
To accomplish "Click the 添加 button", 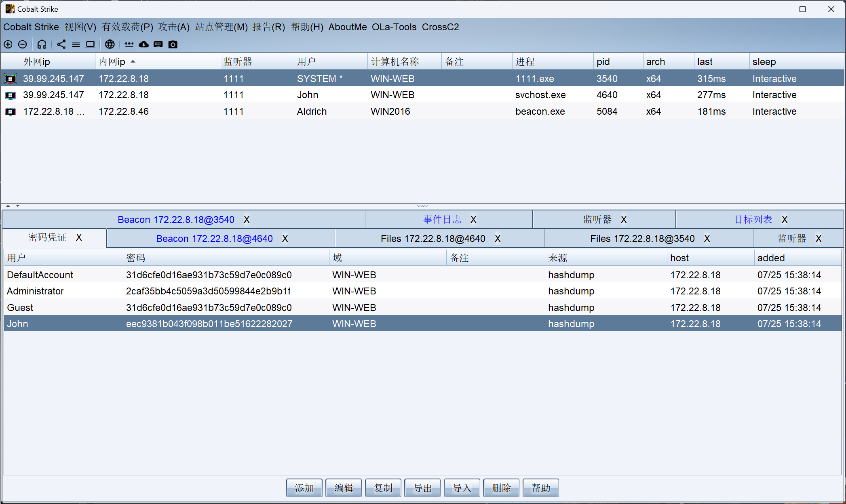I will pos(304,488).
